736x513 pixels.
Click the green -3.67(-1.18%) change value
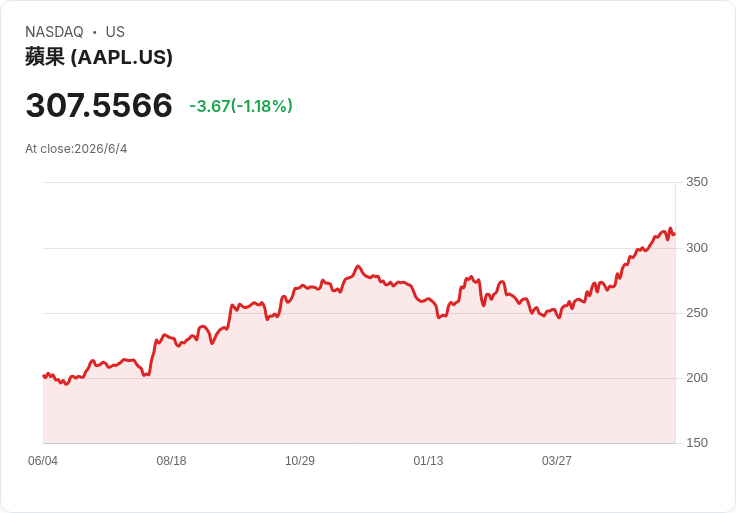click(x=241, y=106)
